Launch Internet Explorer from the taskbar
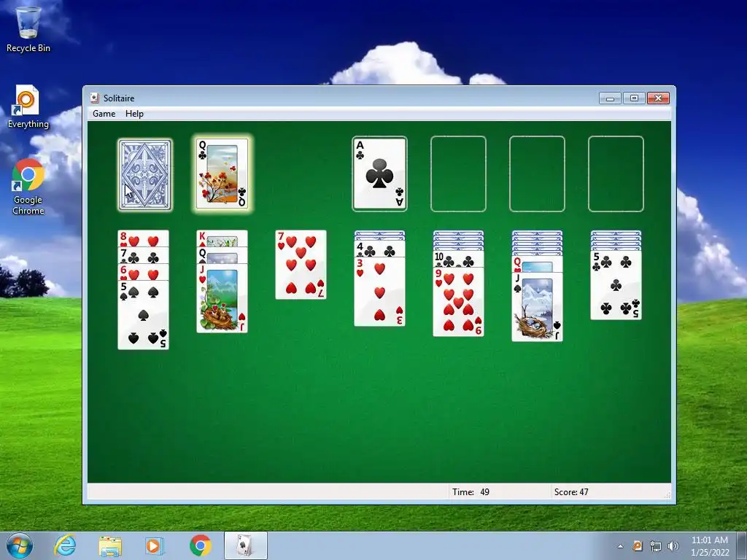 pyautogui.click(x=65, y=545)
